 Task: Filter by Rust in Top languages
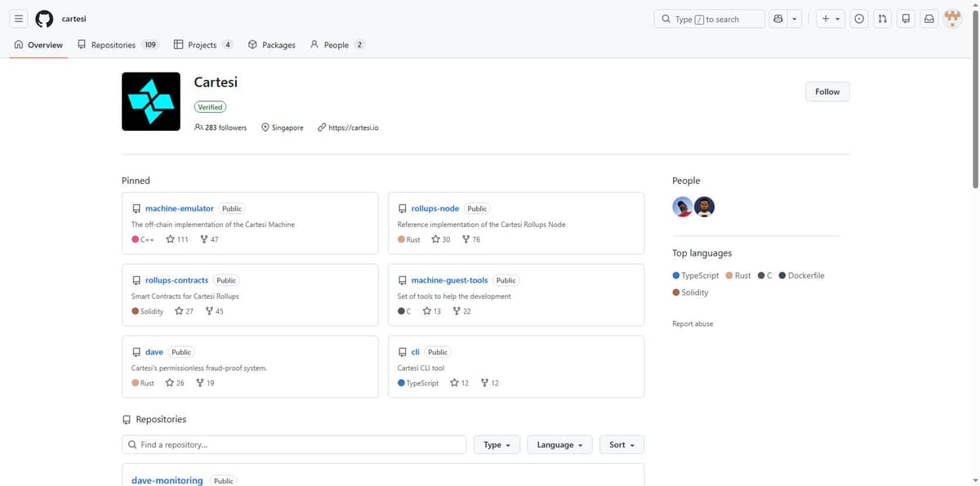[x=738, y=275]
